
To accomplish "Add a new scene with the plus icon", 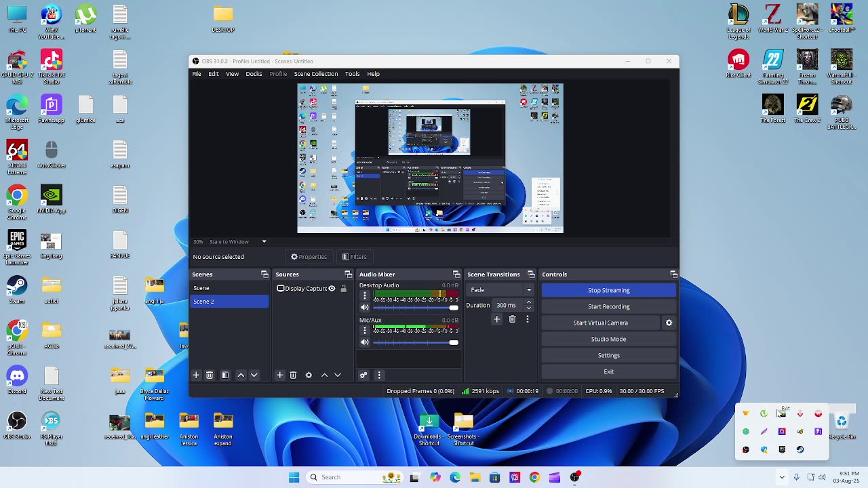I will click(196, 375).
